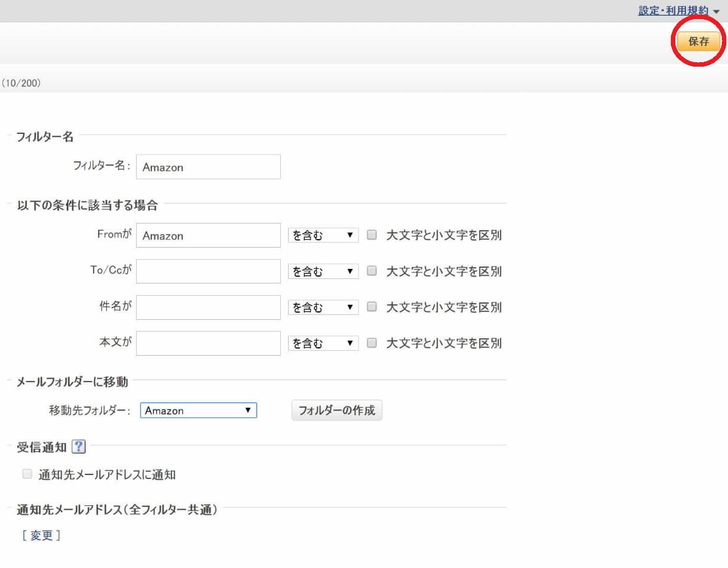The image size is (728, 568).
Task: Enable case-sensitive checkbox for 件名が row
Action: (372, 306)
